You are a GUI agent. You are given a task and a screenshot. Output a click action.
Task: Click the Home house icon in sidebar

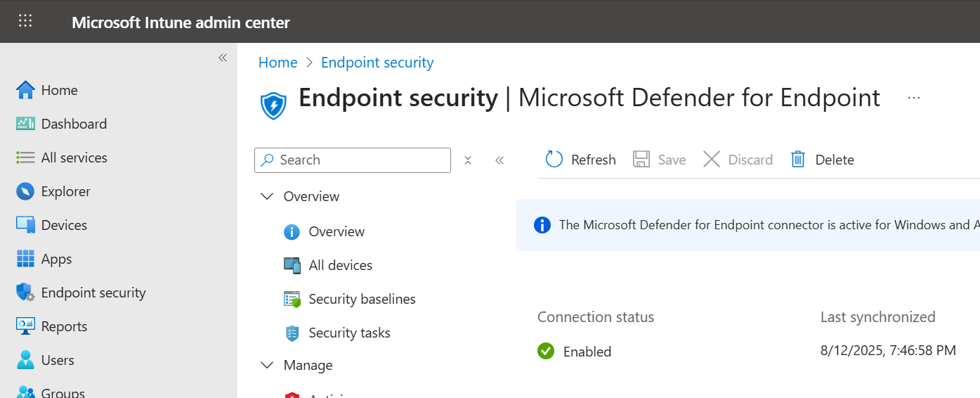[25, 90]
